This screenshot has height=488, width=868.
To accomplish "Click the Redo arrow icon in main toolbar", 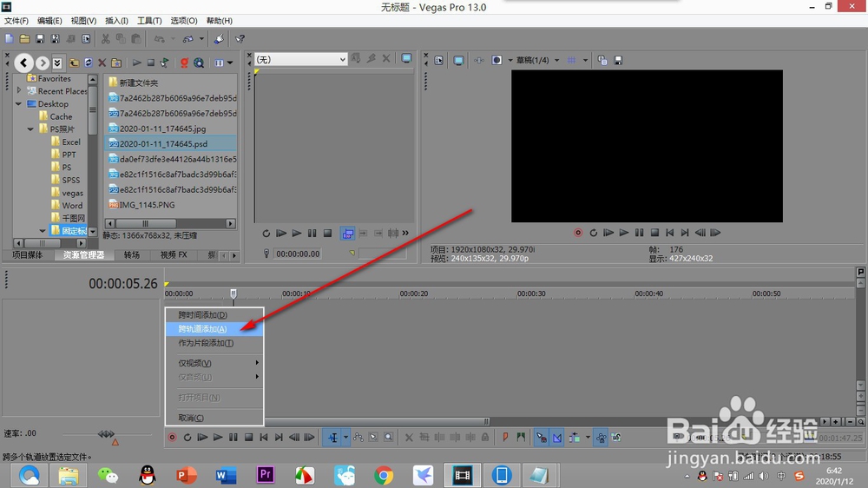I will (188, 39).
